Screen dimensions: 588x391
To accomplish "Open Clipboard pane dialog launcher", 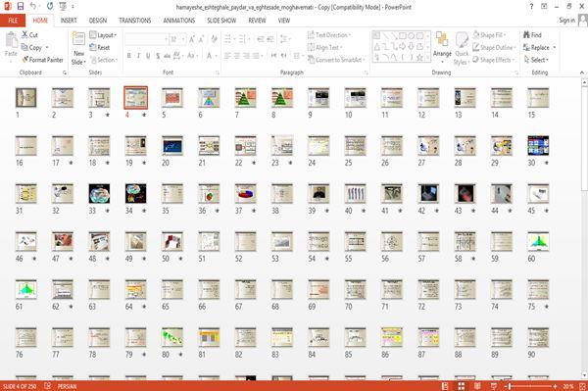I will coord(65,73).
